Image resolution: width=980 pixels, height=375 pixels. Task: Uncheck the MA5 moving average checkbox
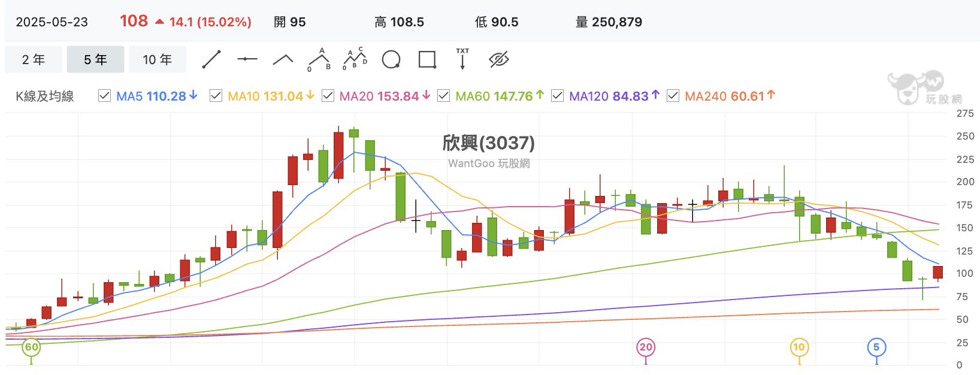click(x=104, y=96)
